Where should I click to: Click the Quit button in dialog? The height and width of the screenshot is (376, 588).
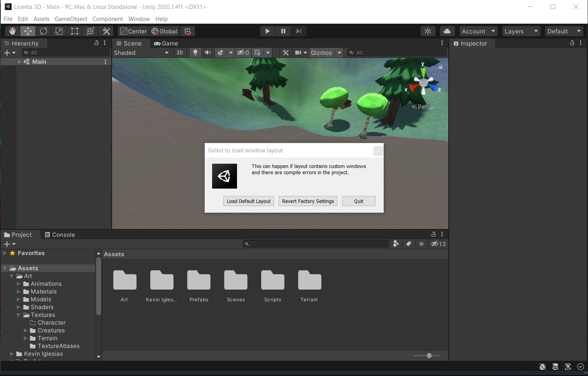point(359,201)
